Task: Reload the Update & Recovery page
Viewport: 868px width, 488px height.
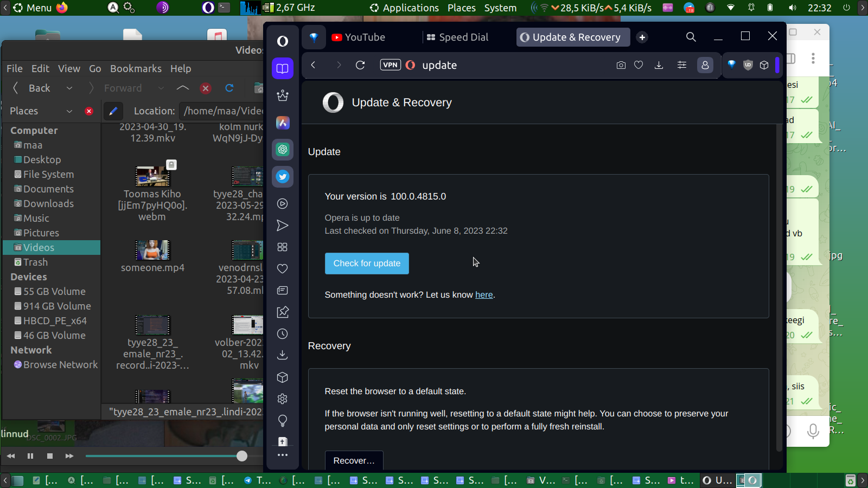Action: [360, 65]
